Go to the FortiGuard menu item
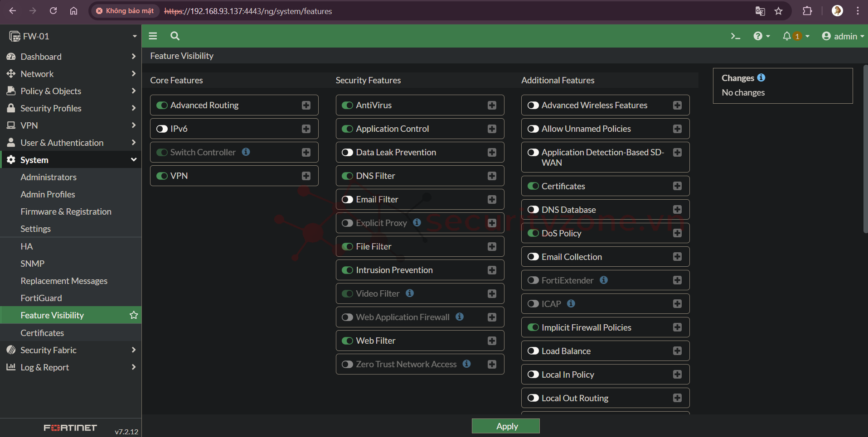868x437 pixels. pos(41,298)
